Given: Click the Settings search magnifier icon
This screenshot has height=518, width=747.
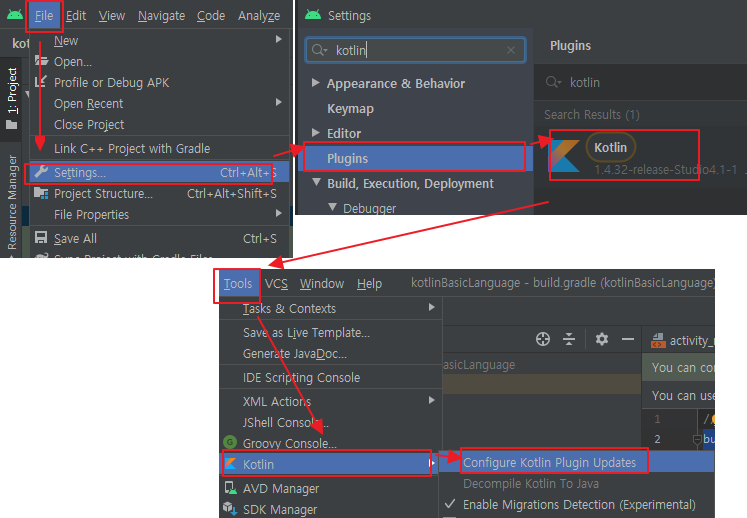Looking at the screenshot, I should tap(319, 50).
